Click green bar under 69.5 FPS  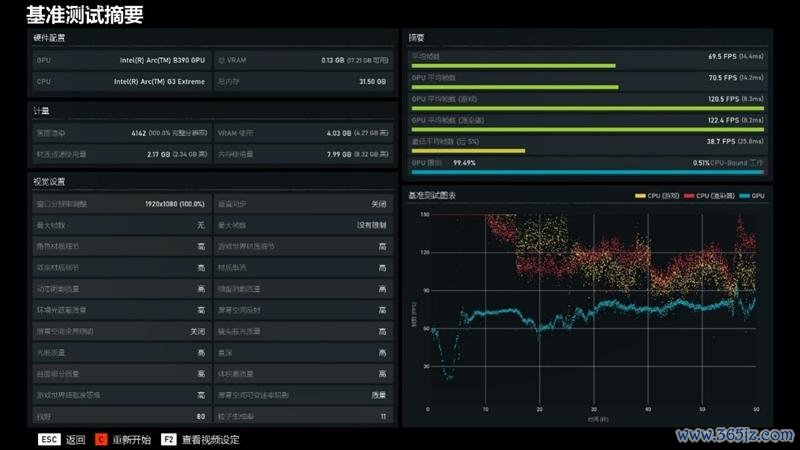pos(513,66)
